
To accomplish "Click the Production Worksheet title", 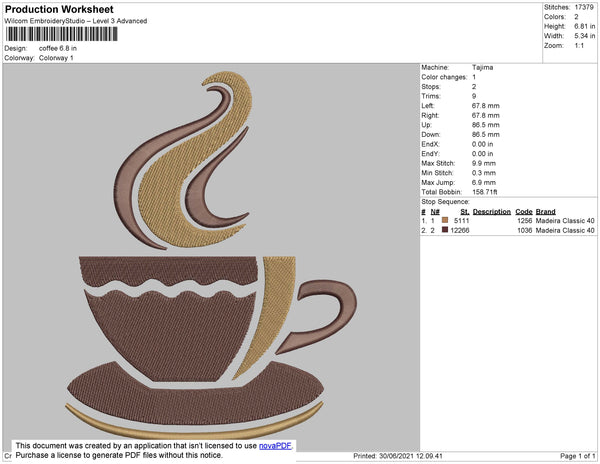I will pos(59,10).
